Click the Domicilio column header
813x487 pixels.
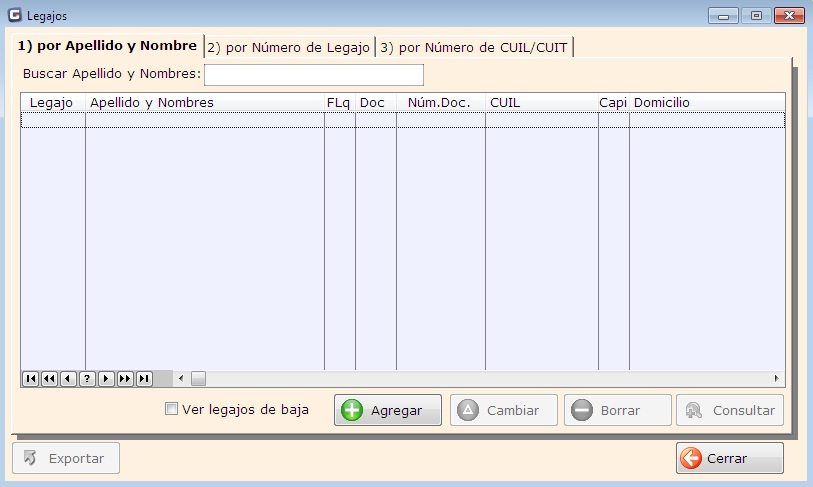[x=707, y=103]
